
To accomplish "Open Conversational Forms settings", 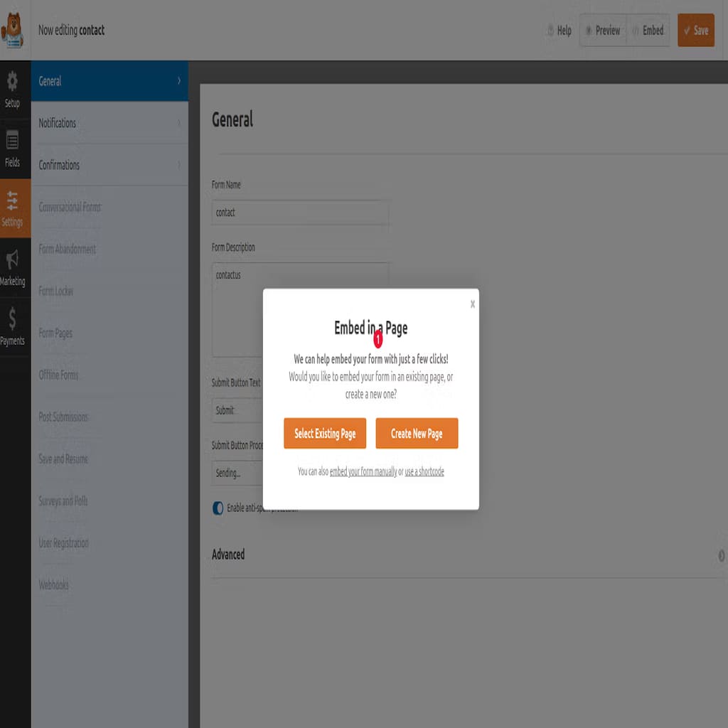I will tap(70, 207).
